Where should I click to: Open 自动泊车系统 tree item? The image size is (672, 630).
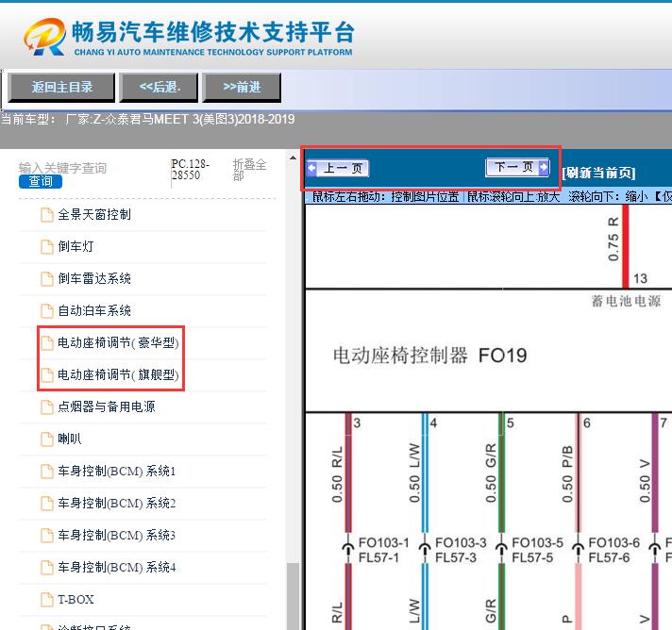click(x=94, y=311)
